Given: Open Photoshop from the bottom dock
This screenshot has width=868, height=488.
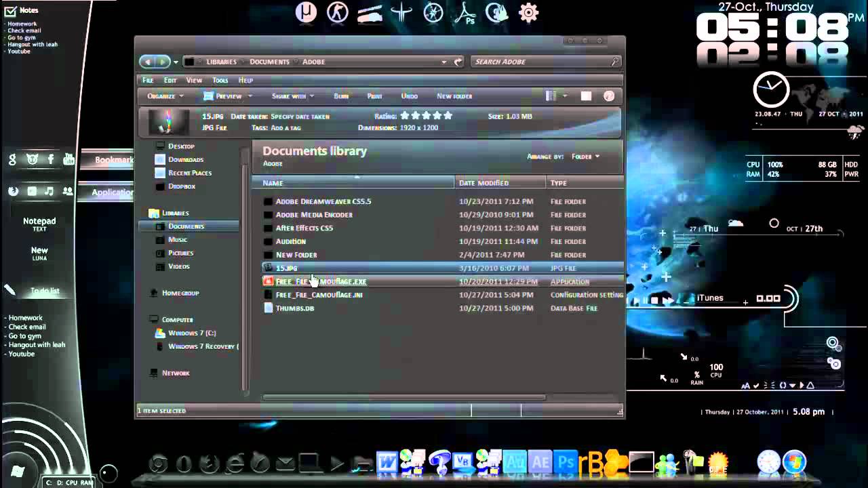Looking at the screenshot, I should click(566, 462).
